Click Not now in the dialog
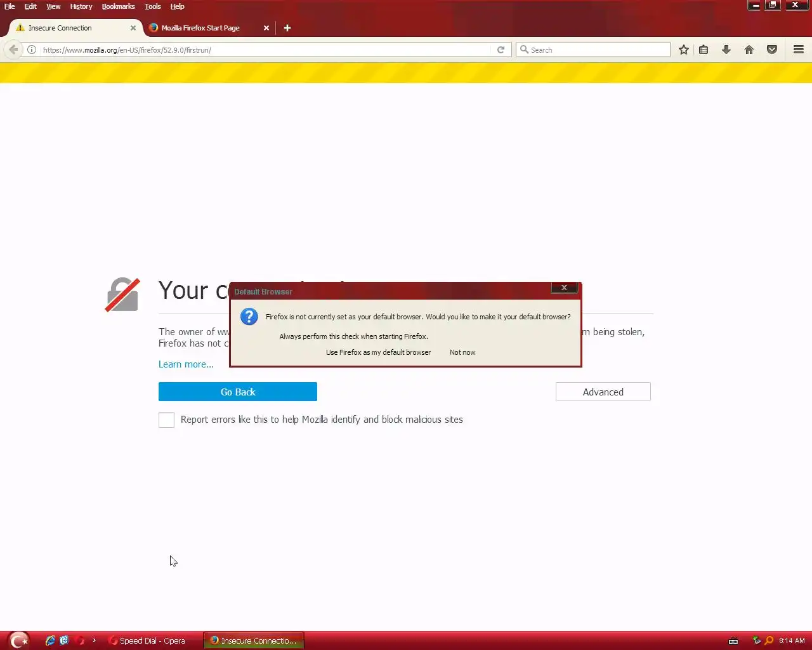This screenshot has height=650, width=812. [x=462, y=352]
